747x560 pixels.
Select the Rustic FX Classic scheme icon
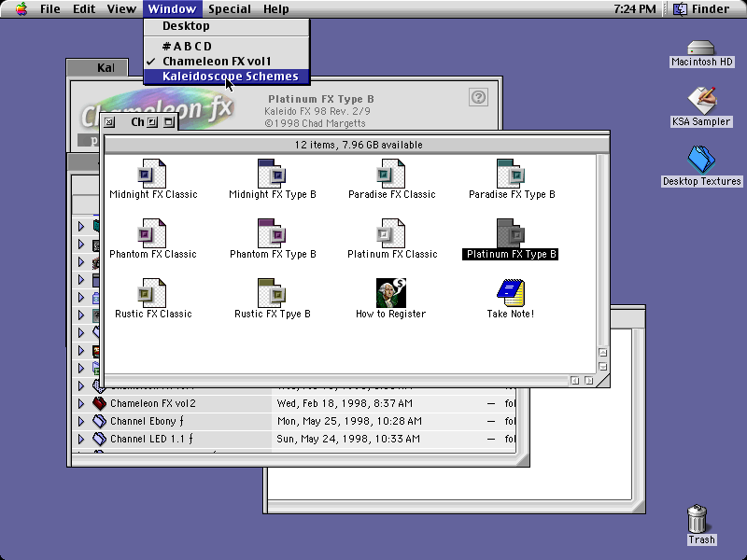tap(152, 293)
